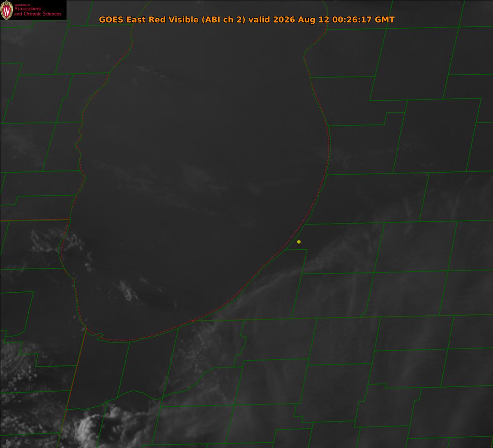Click the Atmospheric and Oceanic Sciences logo
The image size is (493, 448).
(33, 10)
